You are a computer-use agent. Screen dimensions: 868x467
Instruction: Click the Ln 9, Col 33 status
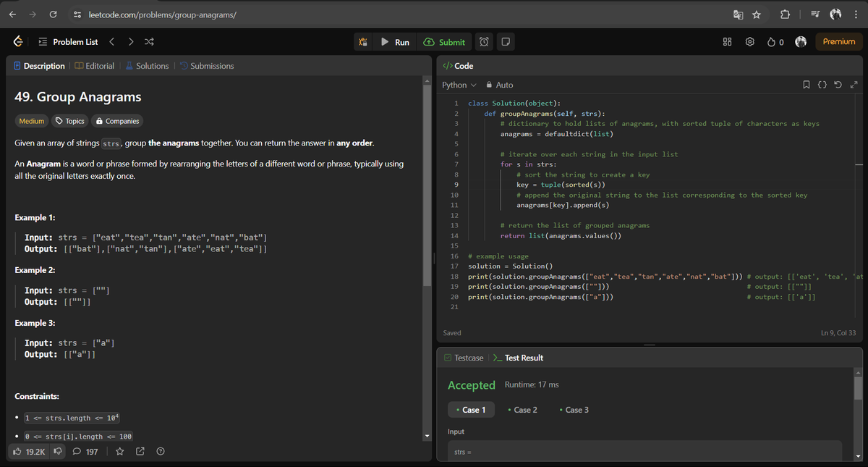click(x=838, y=333)
